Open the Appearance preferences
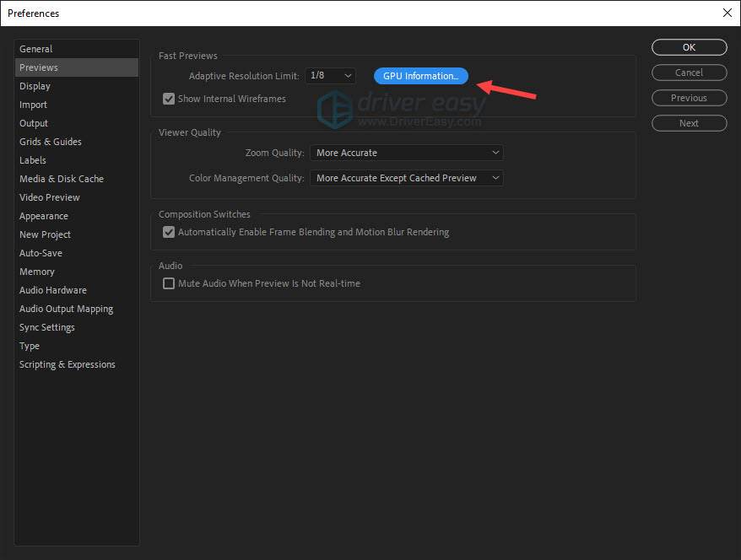The height and width of the screenshot is (560, 741). pos(43,215)
